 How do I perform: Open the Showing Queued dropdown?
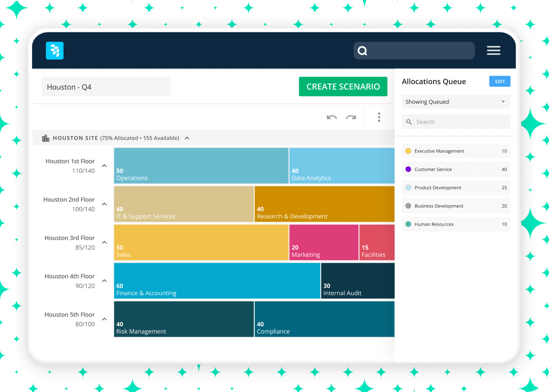click(x=456, y=102)
